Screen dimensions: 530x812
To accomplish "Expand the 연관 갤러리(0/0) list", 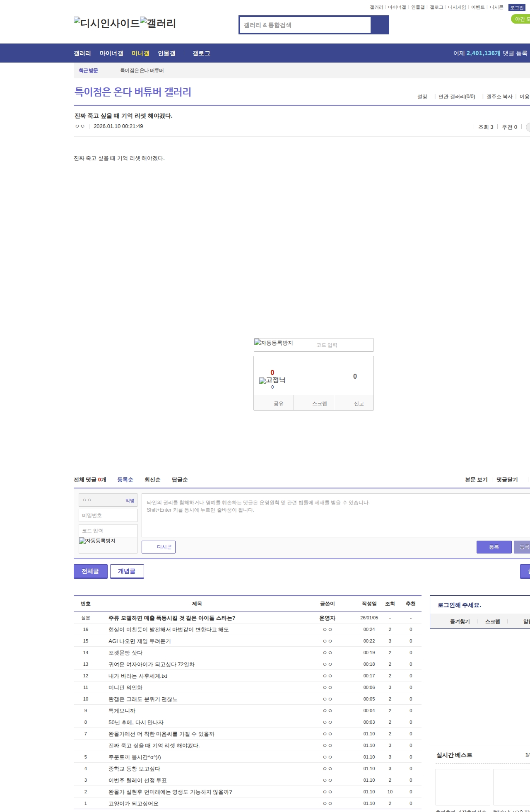I will point(457,97).
